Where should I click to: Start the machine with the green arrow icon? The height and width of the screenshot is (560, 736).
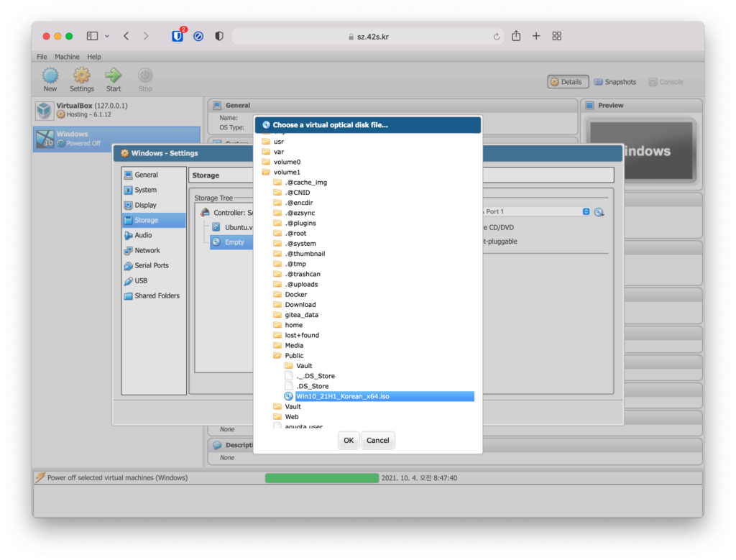coord(113,75)
